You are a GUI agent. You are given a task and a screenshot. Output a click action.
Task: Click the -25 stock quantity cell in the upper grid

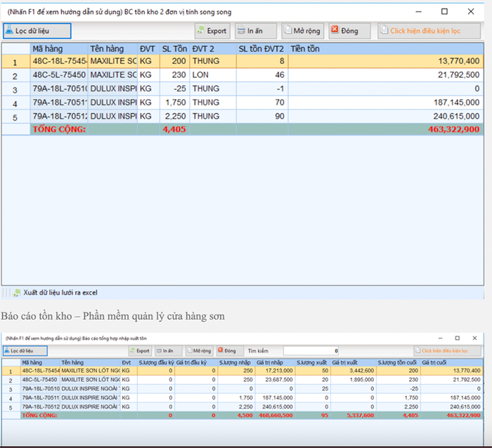tap(174, 88)
